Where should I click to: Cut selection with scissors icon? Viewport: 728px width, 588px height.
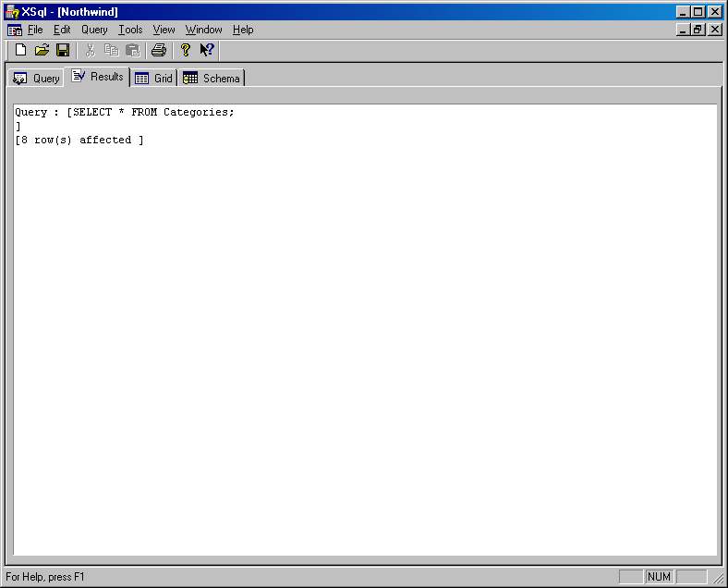click(x=90, y=50)
